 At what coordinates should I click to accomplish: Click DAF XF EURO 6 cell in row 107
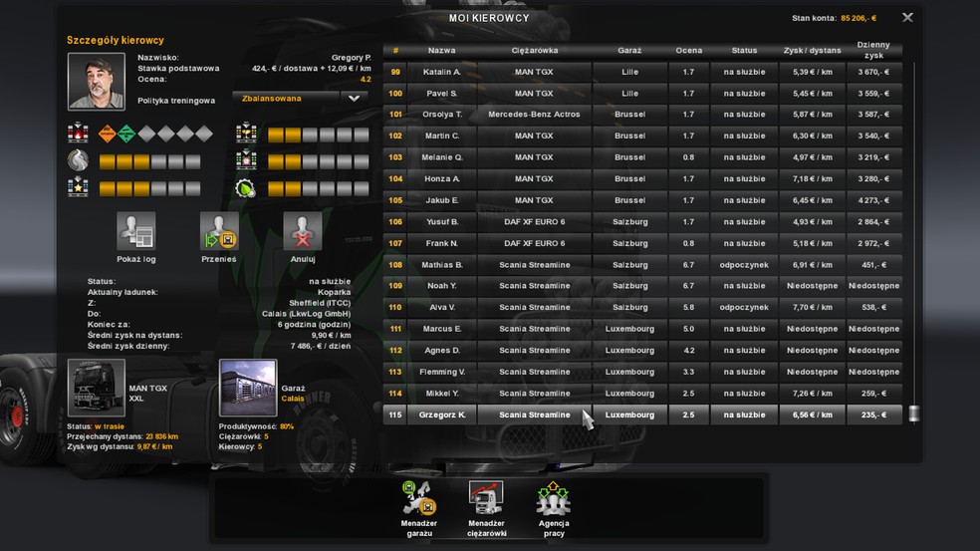535,243
